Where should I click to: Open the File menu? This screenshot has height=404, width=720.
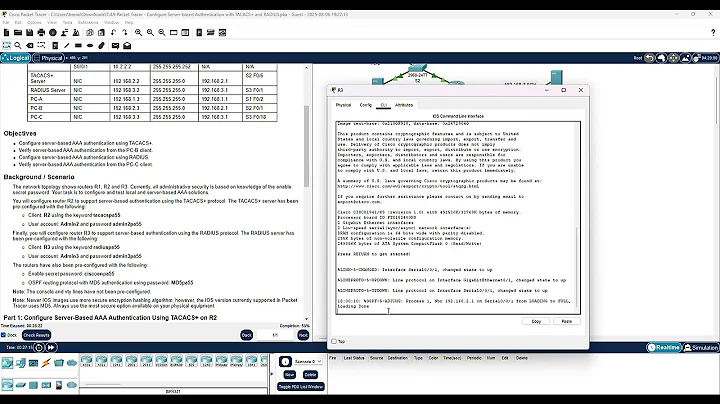[6, 22]
